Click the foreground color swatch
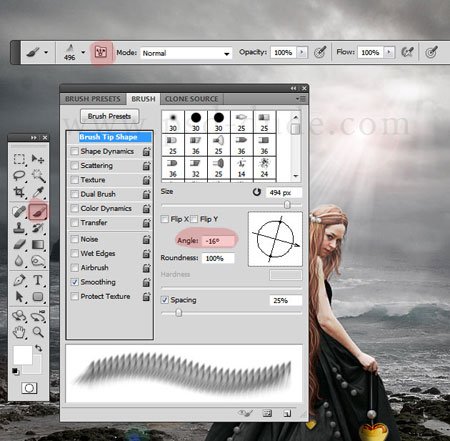 coord(23,355)
